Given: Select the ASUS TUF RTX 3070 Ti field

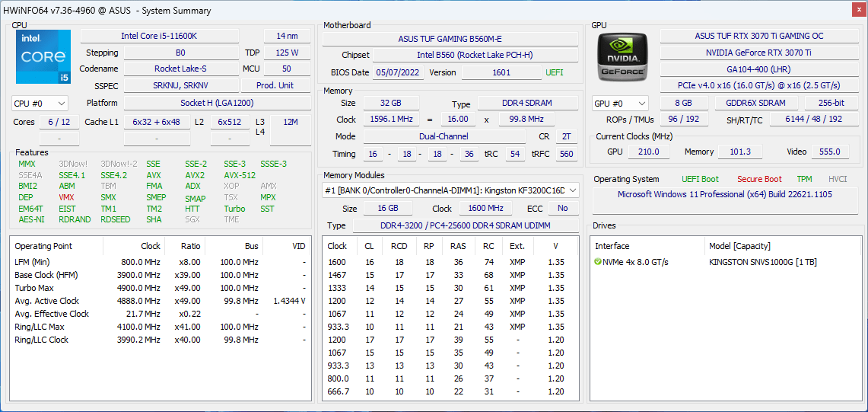Looking at the screenshot, I should (758, 36).
